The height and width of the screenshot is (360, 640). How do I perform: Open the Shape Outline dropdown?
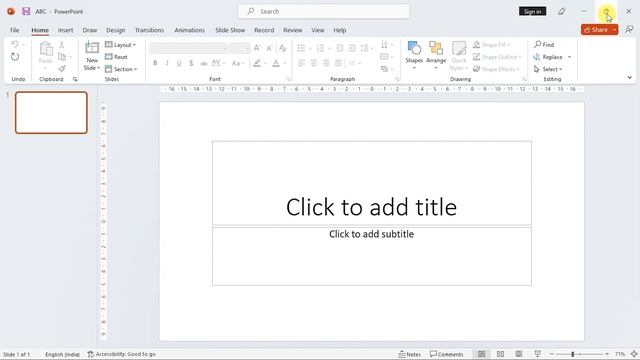(497, 57)
